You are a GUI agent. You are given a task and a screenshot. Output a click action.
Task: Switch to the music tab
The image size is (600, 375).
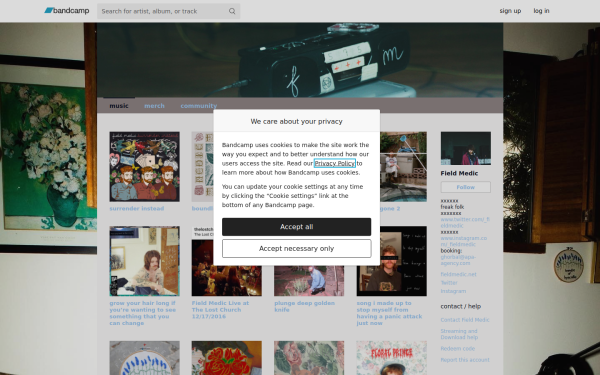119,106
